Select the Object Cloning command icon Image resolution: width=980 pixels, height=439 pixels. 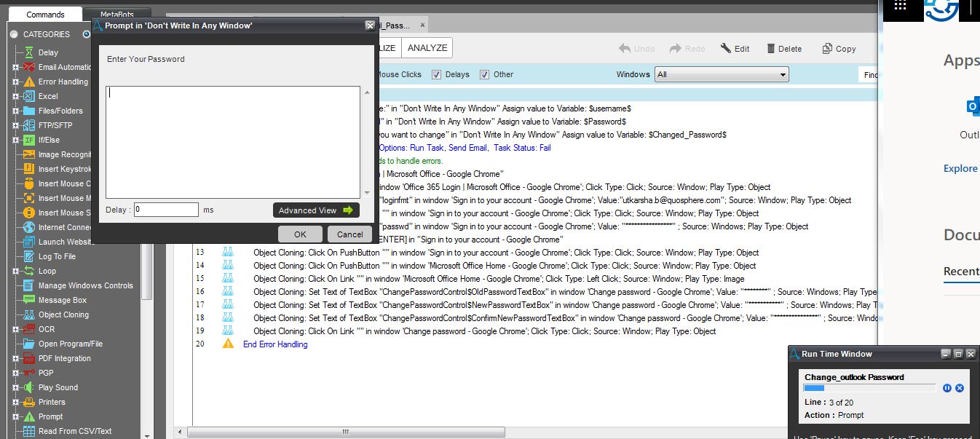tap(29, 315)
